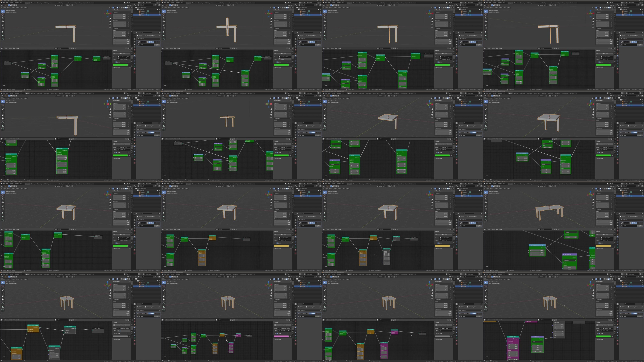644x362 pixels.
Task: Expand the Properties section in Vector Math.002 frame
Action: click(600, 339)
